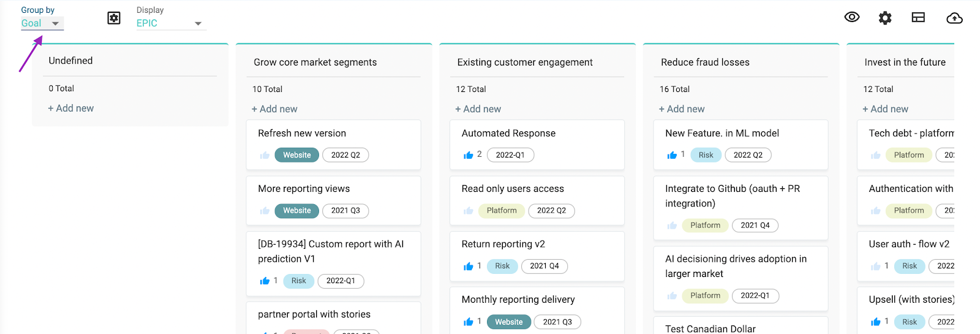The image size is (980, 334).
Task: Open the Display EPIC dropdown
Action: (x=171, y=23)
